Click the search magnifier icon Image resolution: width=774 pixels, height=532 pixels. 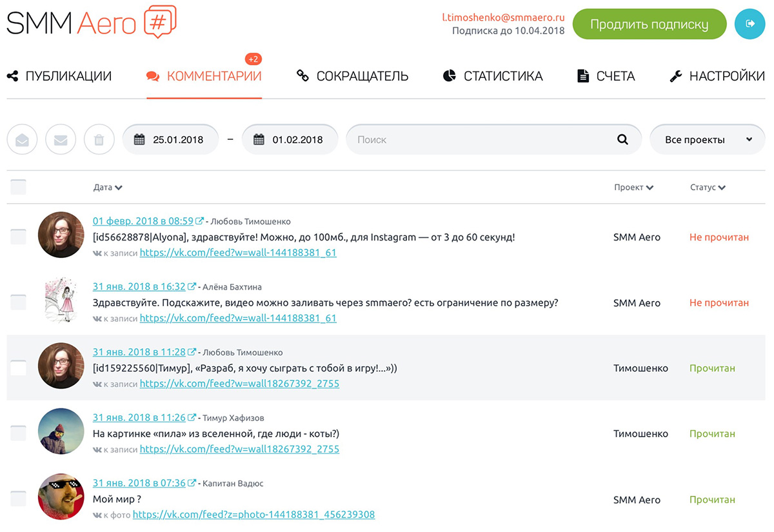[622, 139]
